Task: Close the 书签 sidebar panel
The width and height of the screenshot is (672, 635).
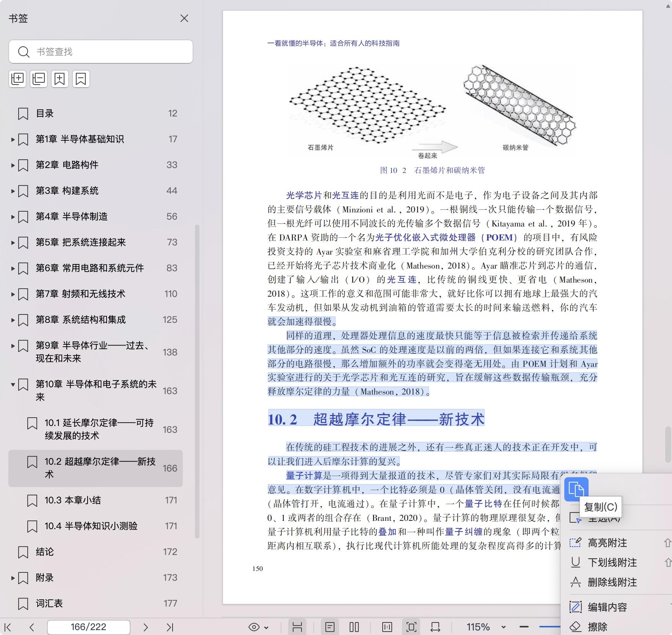Action: click(184, 18)
